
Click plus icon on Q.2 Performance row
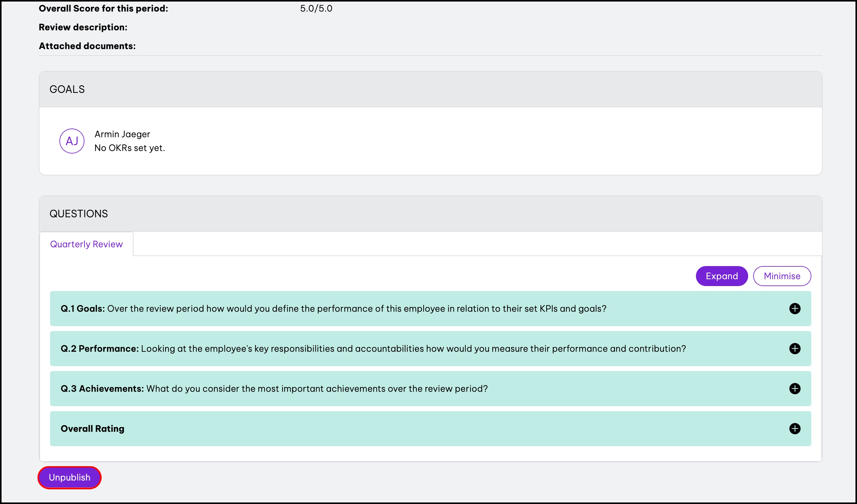794,349
